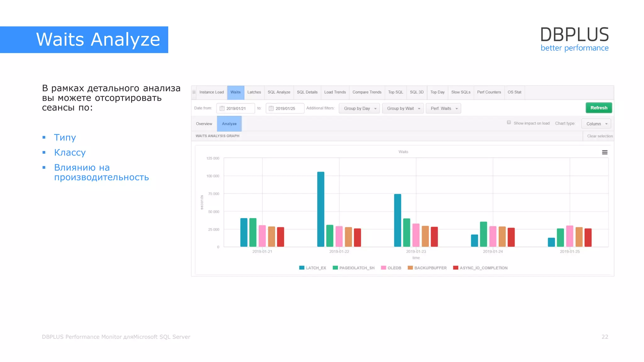Screen dimensions: 644x362
Task: Toggle LATCH_EX legend swatch
Action: point(302,268)
